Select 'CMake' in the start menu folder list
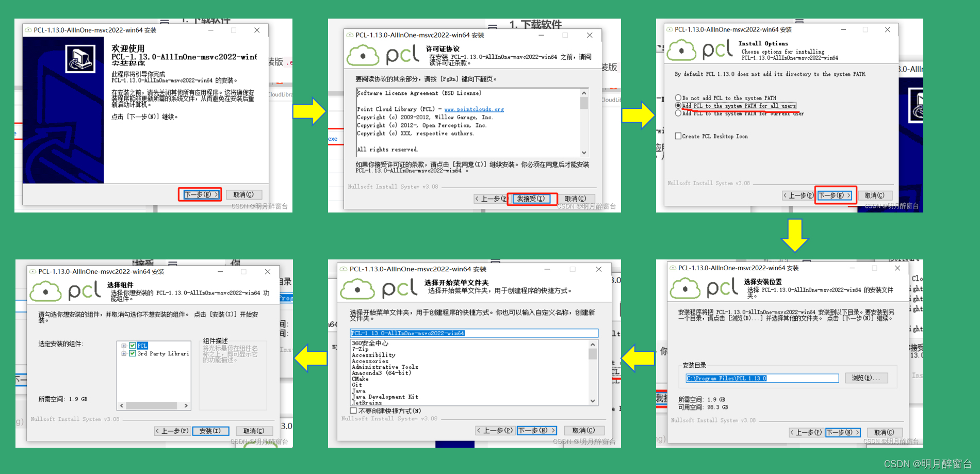 [360, 379]
